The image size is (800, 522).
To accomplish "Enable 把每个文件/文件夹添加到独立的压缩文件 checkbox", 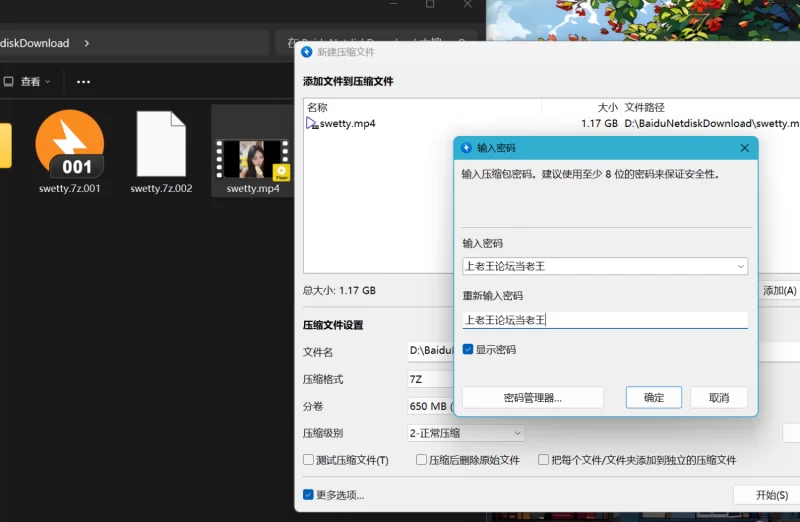I will [543, 460].
